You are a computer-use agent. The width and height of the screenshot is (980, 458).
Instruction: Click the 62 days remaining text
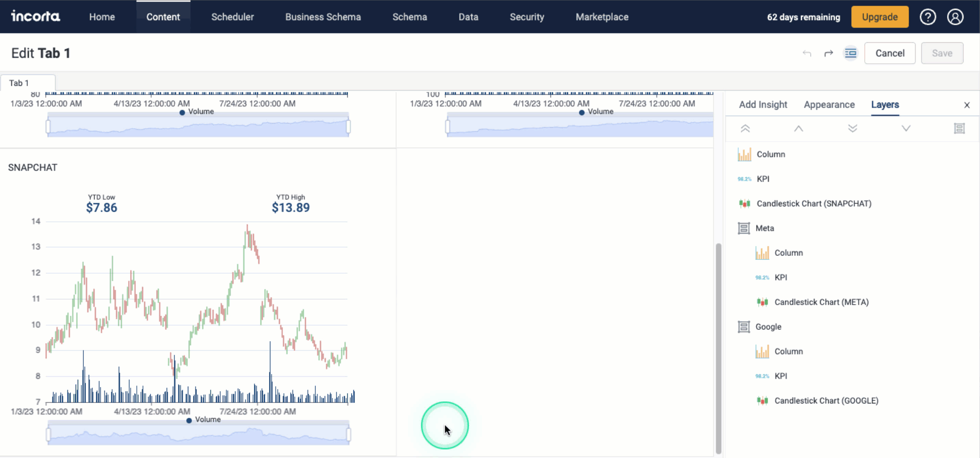coord(804,17)
